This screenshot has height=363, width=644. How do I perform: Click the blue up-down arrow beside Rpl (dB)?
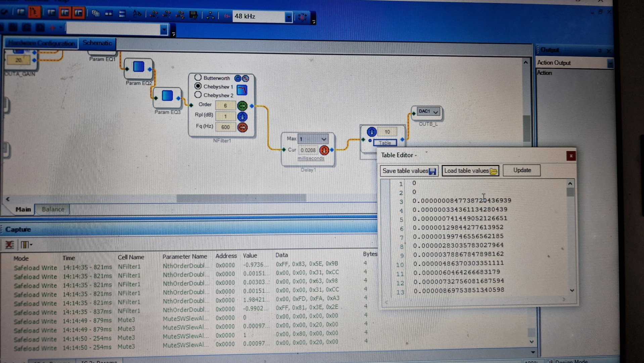[x=242, y=117]
